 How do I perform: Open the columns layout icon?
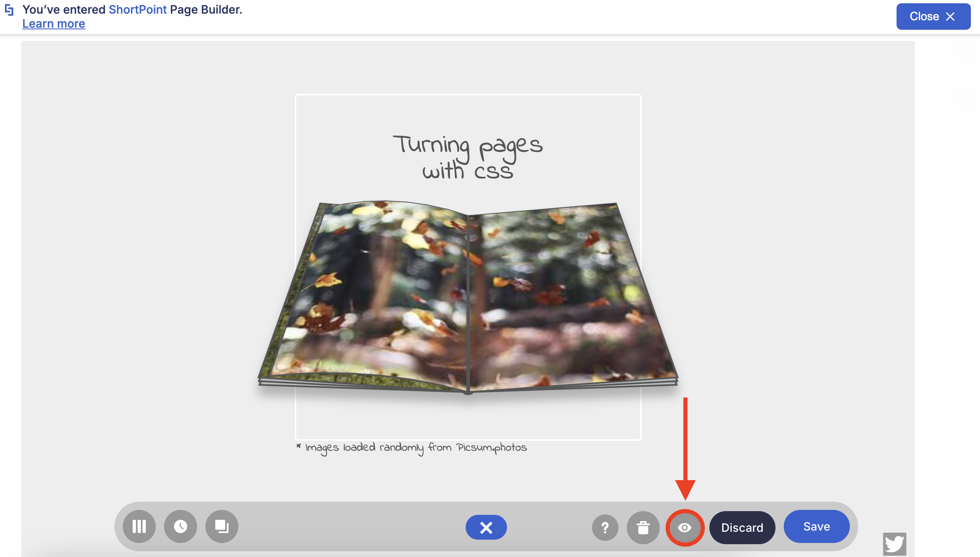point(139,526)
